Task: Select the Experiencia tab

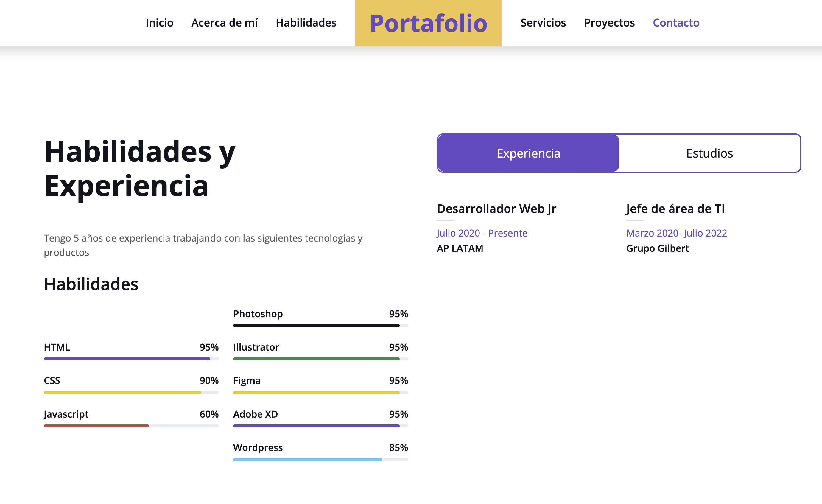Action: tap(528, 153)
